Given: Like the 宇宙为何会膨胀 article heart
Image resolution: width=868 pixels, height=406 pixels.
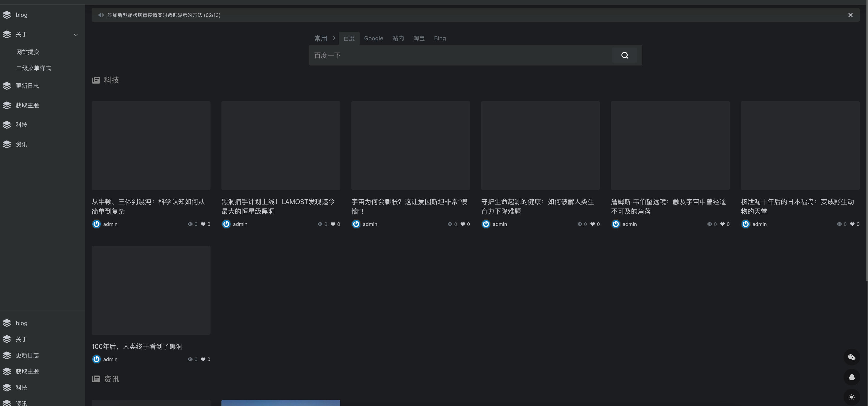Looking at the screenshot, I should 463,224.
